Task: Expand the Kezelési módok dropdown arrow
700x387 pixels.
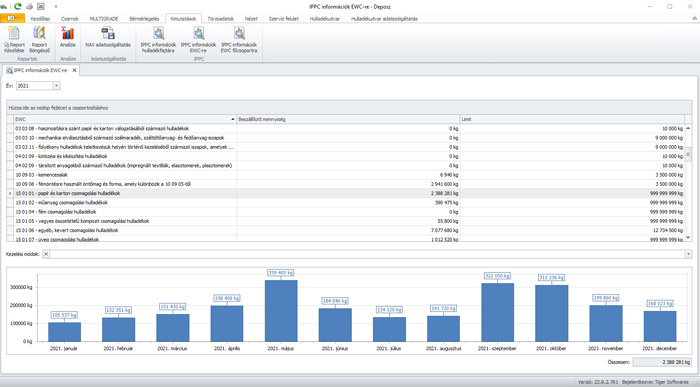Action: click(688, 254)
